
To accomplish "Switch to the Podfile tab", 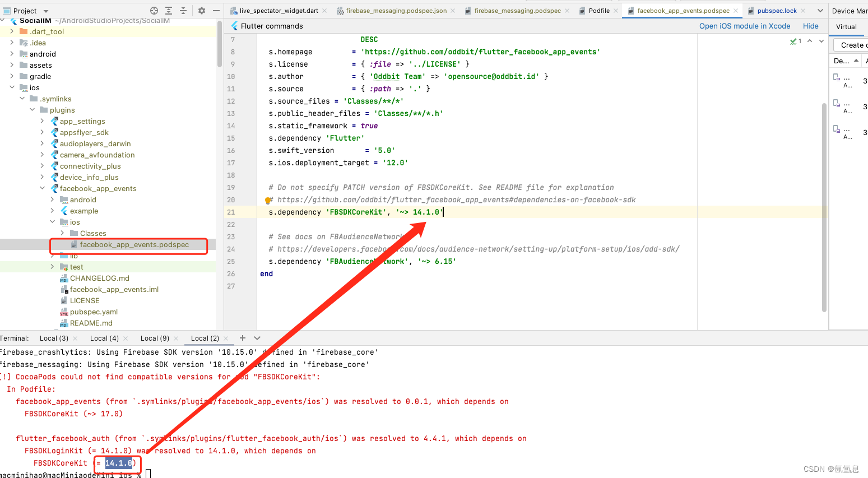I will (599, 11).
